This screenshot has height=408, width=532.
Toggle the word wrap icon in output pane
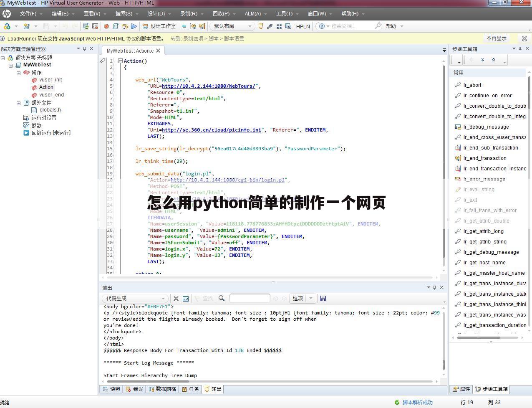point(186,299)
